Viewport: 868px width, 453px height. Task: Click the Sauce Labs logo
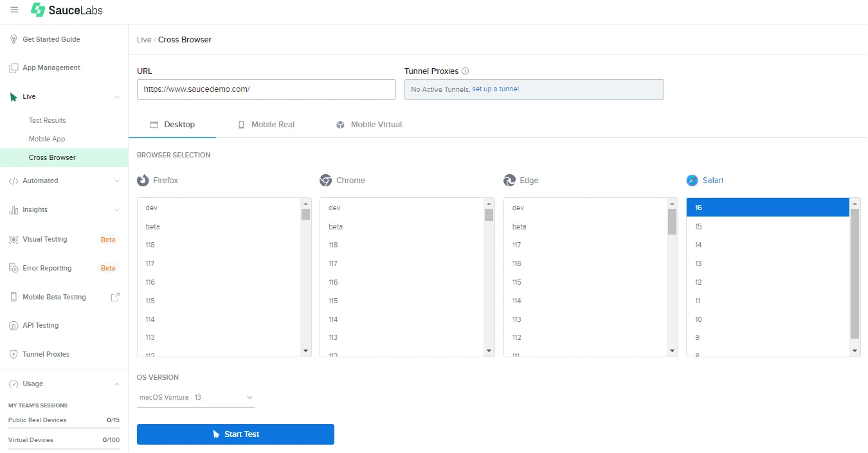point(66,10)
